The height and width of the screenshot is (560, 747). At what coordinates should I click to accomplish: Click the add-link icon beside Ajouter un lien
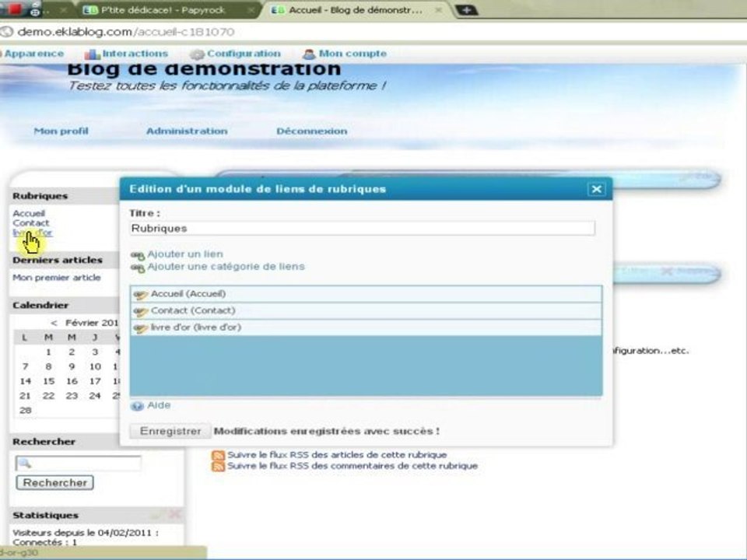(138, 256)
